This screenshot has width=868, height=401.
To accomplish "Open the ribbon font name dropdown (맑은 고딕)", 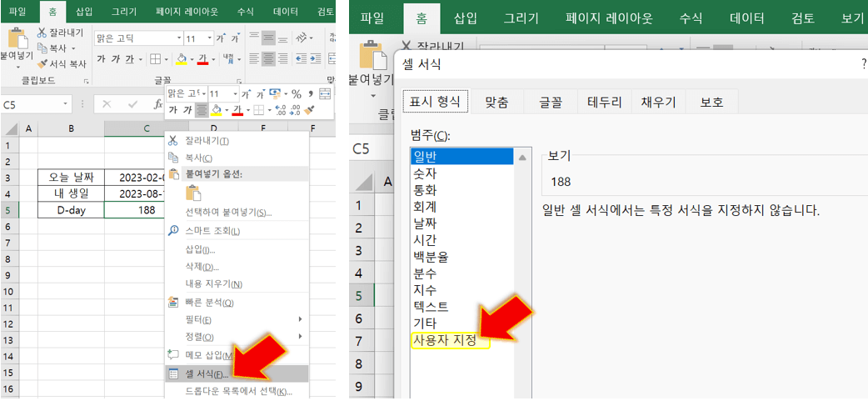I will (x=179, y=39).
